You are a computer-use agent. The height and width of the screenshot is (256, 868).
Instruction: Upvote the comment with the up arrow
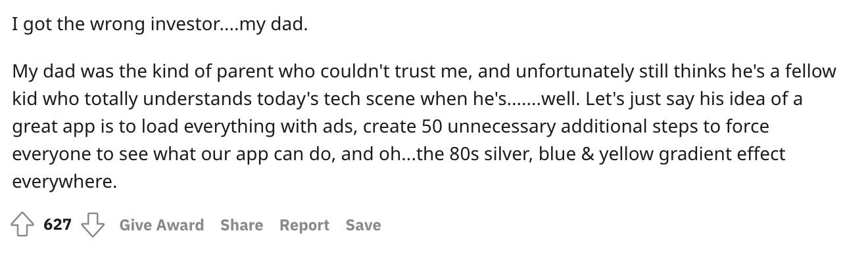click(x=23, y=225)
